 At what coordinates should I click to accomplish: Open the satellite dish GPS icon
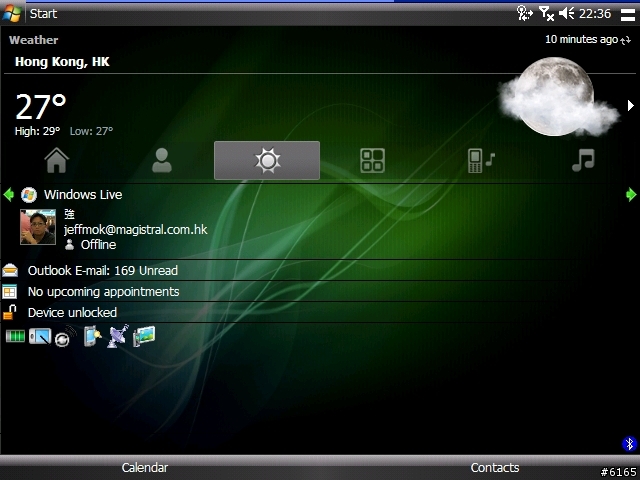click(118, 336)
